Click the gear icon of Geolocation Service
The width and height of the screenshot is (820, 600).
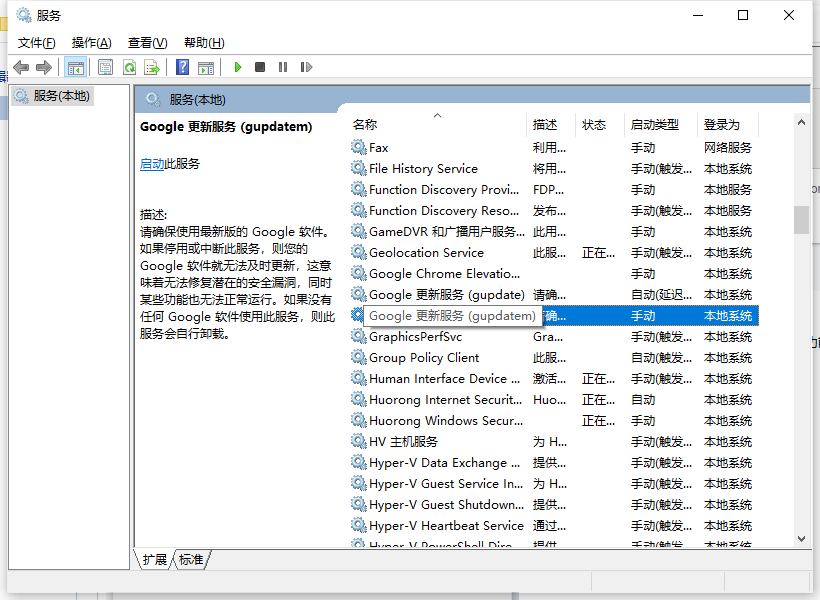coord(358,252)
